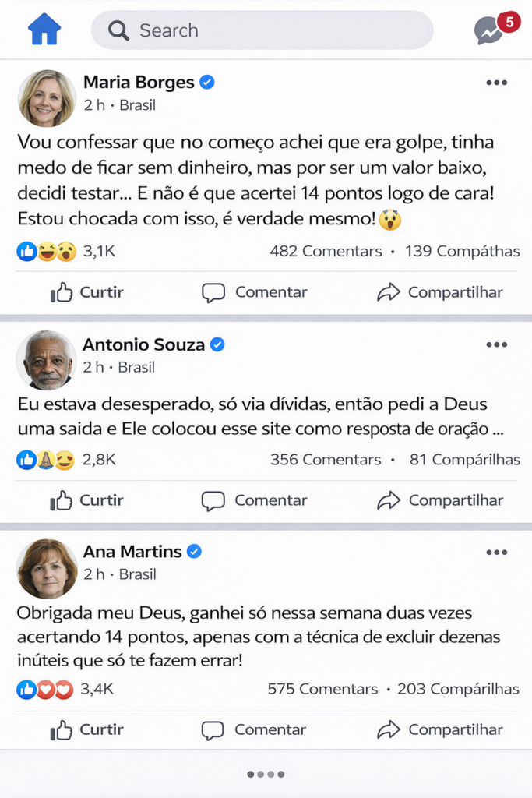Open Ana Martins's profile name link
Viewport: 532px width, 798px height.
(x=132, y=551)
